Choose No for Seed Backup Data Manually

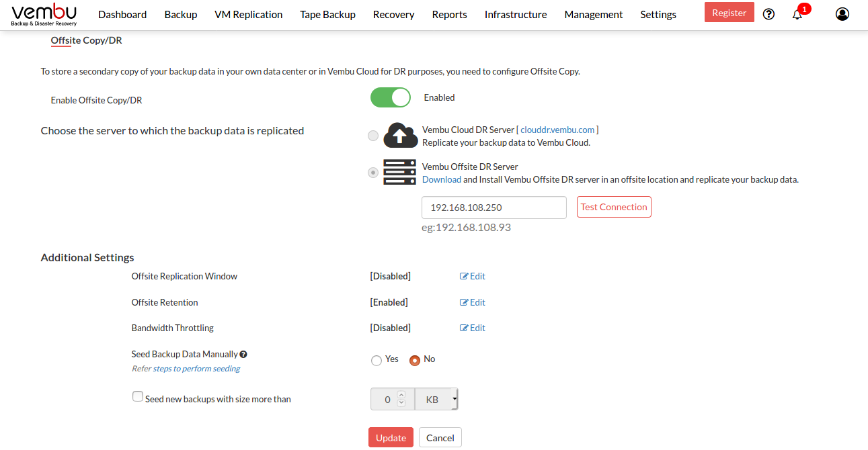(415, 361)
